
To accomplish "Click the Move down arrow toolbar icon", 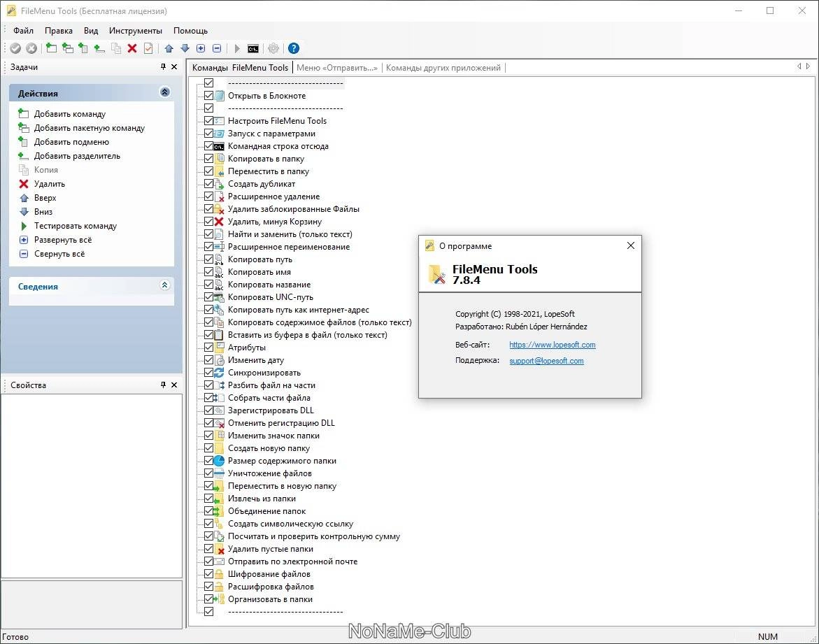I will [x=185, y=48].
